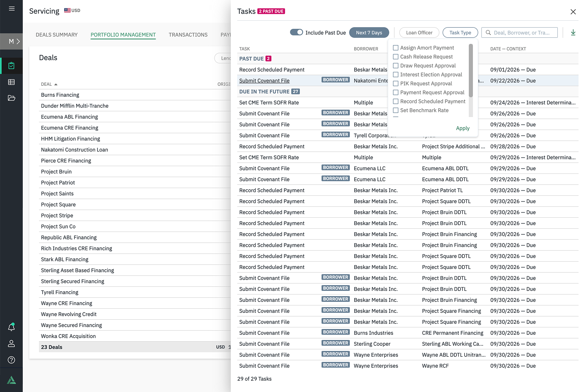Open the Burns Financing deal
The width and height of the screenshot is (585, 392).
[x=60, y=95]
